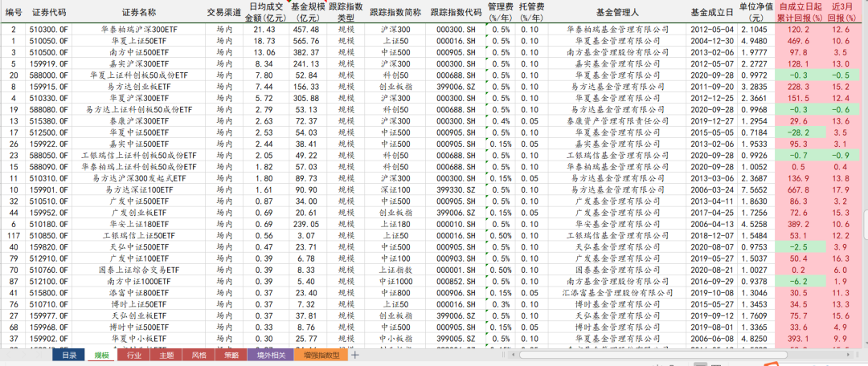Select the 证券代码 column header cell
The image size is (868, 366).
pos(49,11)
